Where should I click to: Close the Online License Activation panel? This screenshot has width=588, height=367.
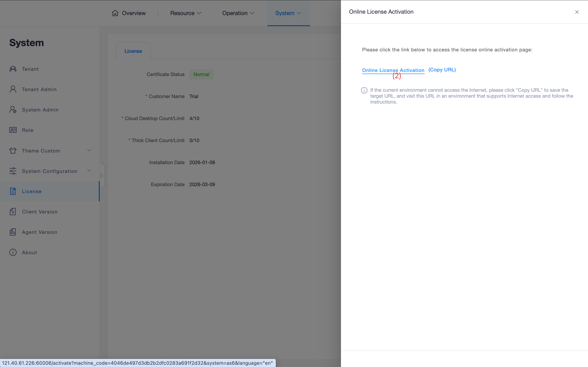click(577, 12)
